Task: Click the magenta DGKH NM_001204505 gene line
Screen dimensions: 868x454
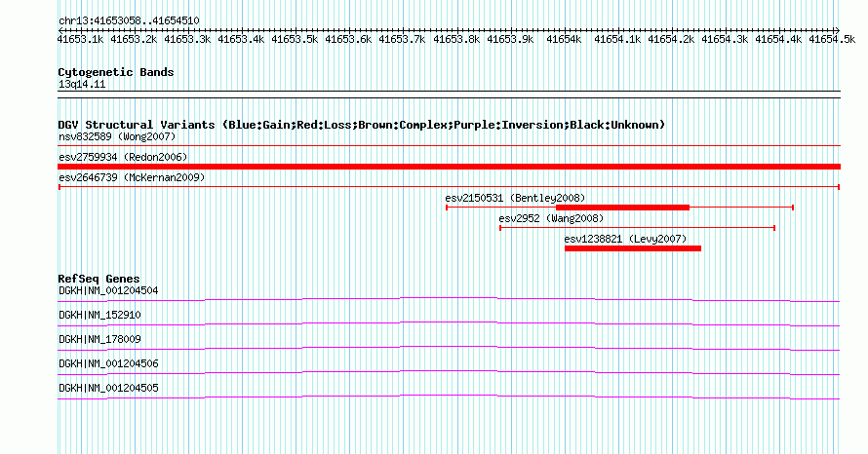Action: point(449,397)
